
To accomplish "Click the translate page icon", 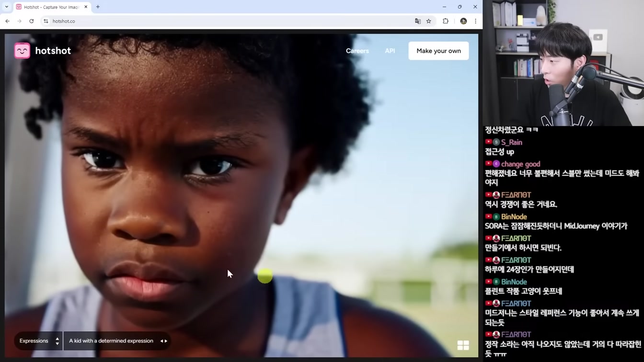I will pos(418,21).
